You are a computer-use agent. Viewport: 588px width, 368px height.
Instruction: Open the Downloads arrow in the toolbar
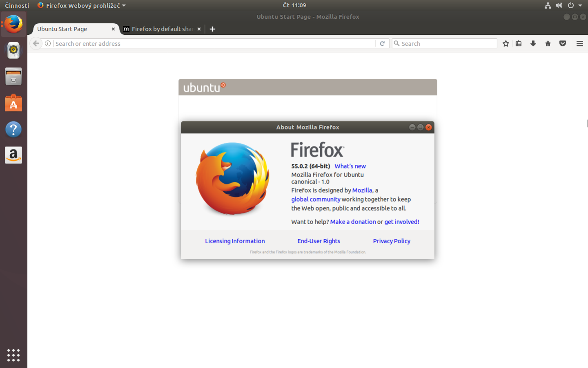click(533, 43)
